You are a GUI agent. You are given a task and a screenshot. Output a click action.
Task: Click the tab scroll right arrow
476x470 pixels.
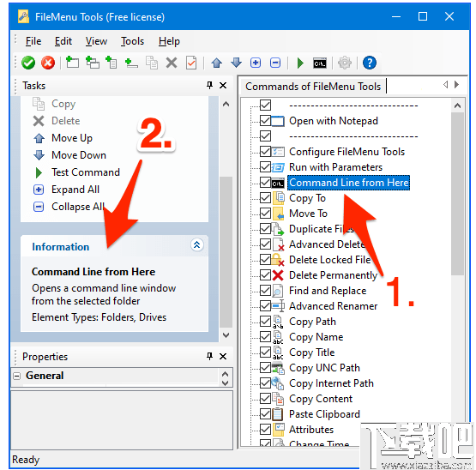point(456,85)
